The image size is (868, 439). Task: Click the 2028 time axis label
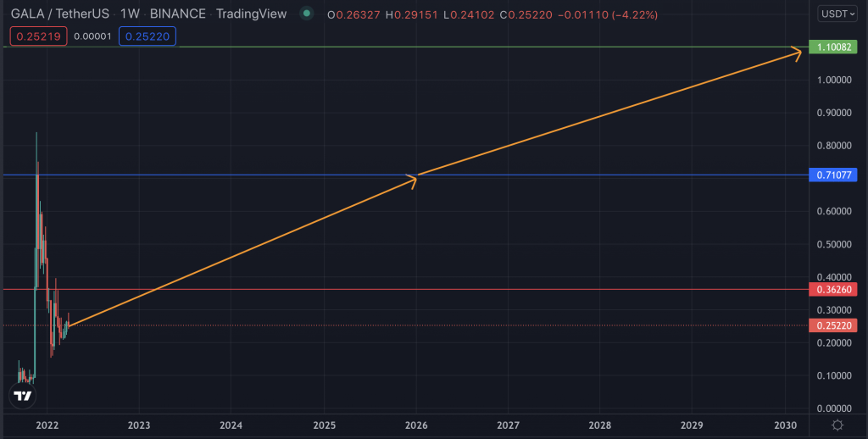coord(600,425)
